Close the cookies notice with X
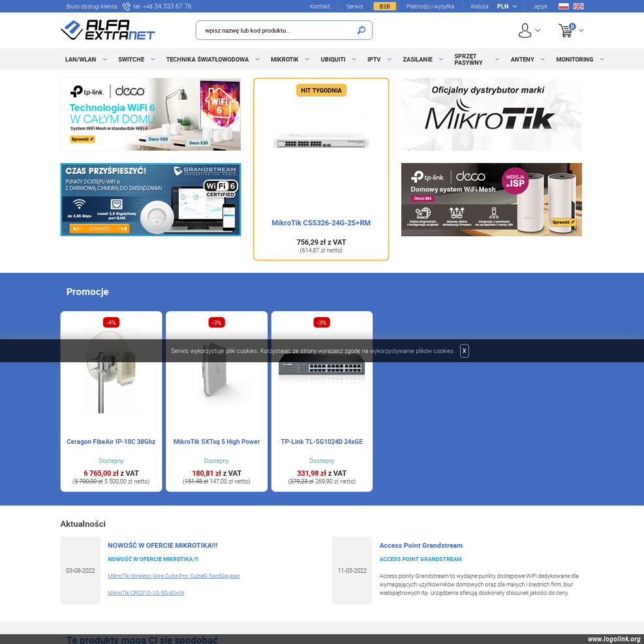The height and width of the screenshot is (644, 644). 464,350
